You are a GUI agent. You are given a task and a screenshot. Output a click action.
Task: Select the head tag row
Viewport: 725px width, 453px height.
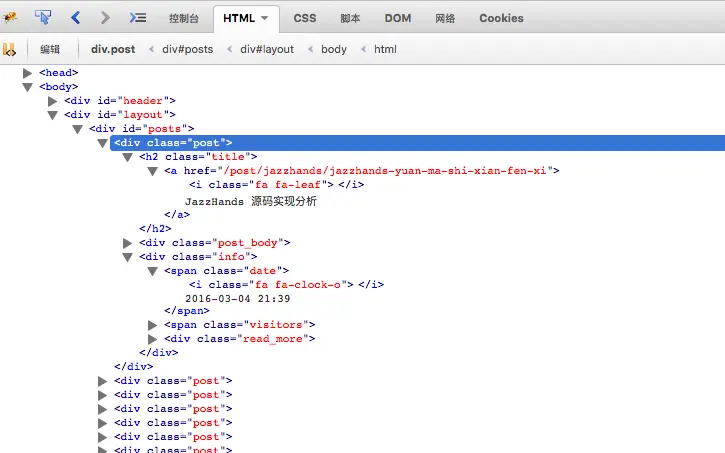point(59,73)
